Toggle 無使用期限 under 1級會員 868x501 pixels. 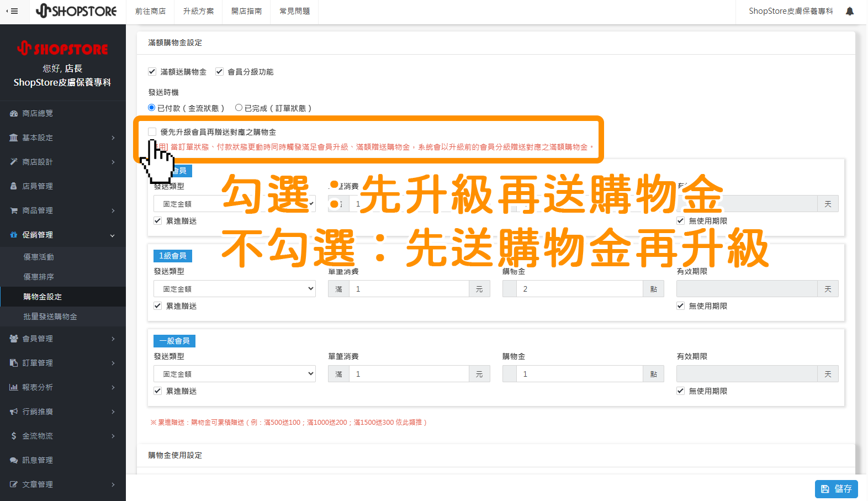point(680,306)
